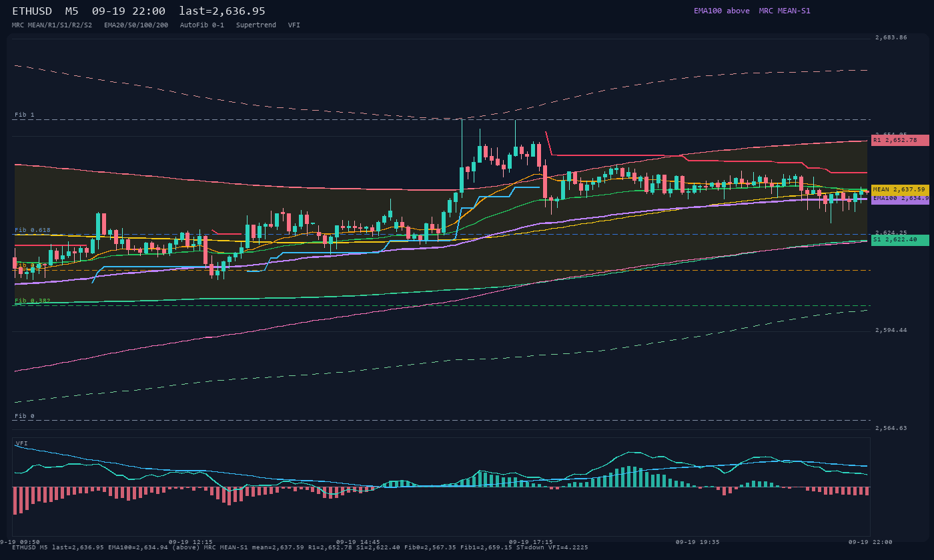Click the VFI panel title label

pyautogui.click(x=21, y=443)
